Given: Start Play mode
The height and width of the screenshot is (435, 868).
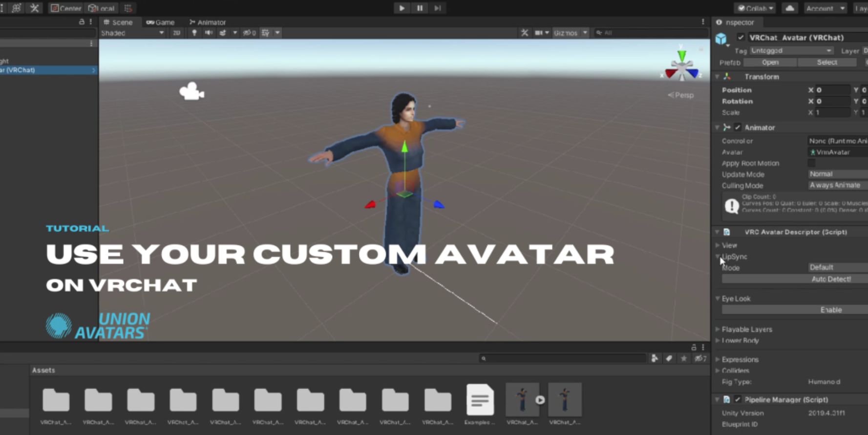Looking at the screenshot, I should [x=402, y=8].
